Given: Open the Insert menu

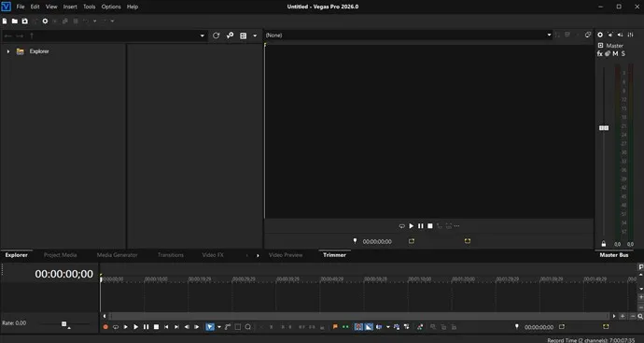Looking at the screenshot, I should pyautogui.click(x=70, y=7).
